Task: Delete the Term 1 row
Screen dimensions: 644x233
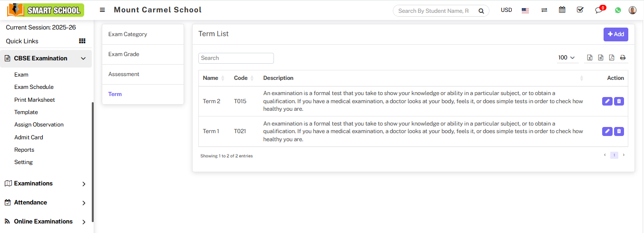Action: tap(619, 131)
